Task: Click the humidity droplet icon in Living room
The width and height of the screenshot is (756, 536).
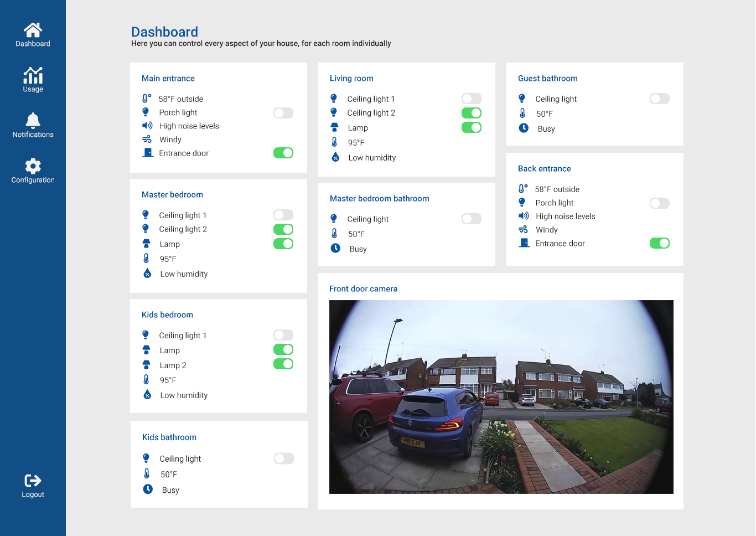Action: click(x=335, y=157)
